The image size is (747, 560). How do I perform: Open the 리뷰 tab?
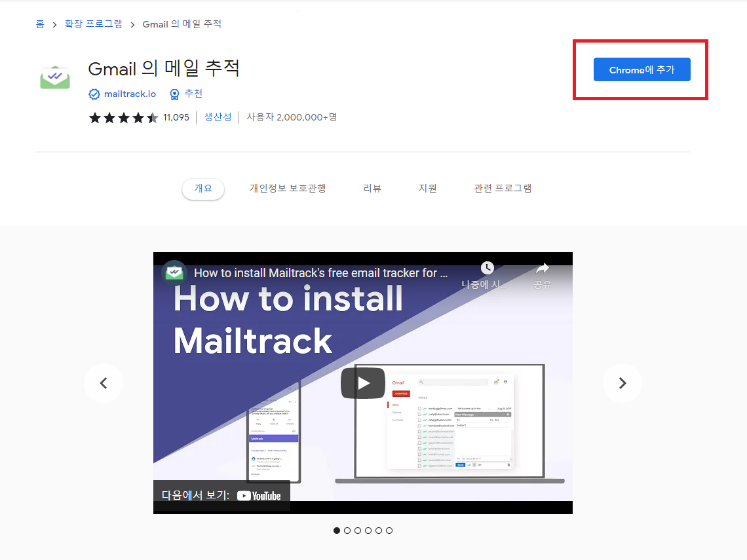(x=372, y=189)
